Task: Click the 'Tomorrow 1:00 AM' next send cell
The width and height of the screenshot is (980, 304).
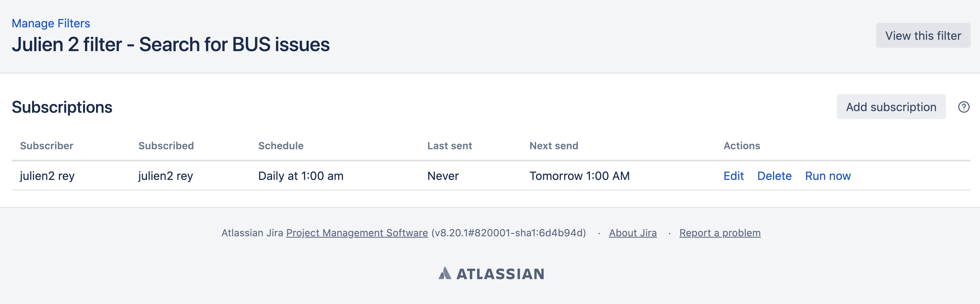Action: 579,176
